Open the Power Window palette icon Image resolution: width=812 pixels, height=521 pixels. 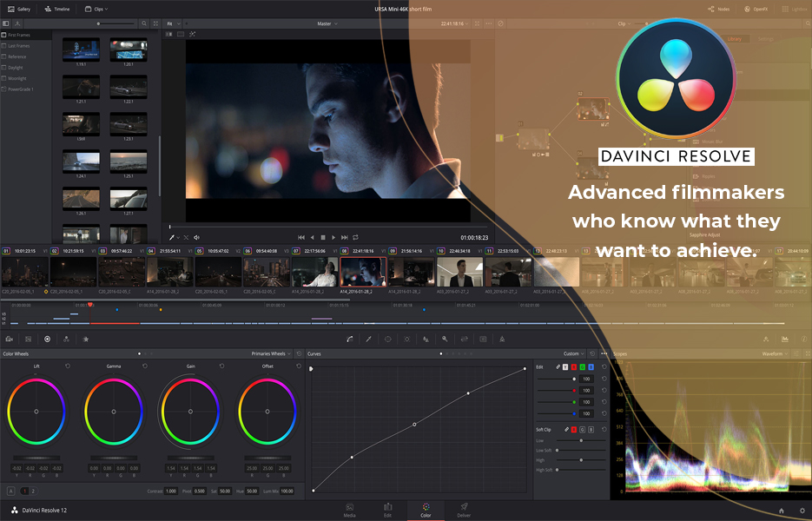tap(388, 340)
